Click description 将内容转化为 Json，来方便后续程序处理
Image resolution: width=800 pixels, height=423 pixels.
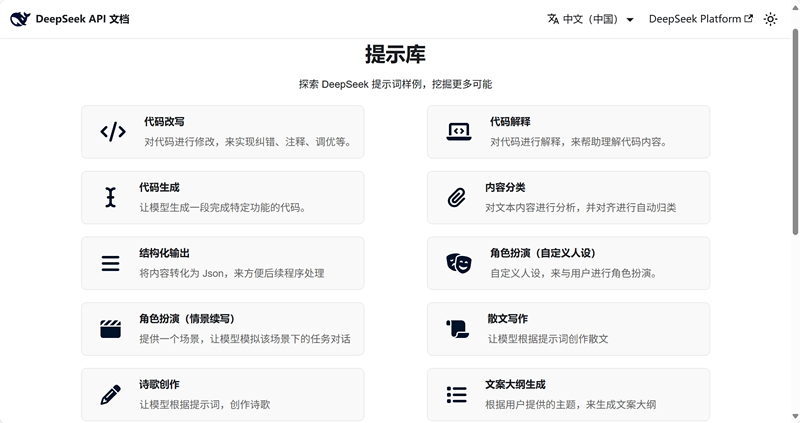click(232, 273)
